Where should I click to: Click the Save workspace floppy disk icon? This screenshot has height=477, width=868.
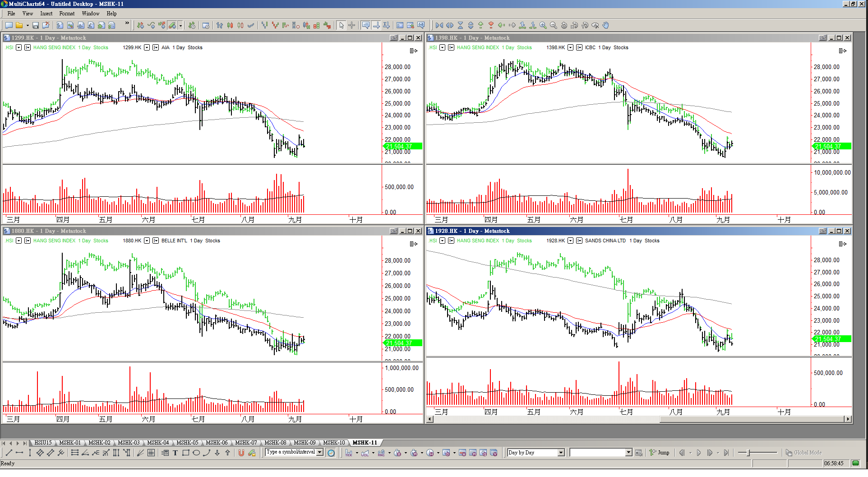35,25
